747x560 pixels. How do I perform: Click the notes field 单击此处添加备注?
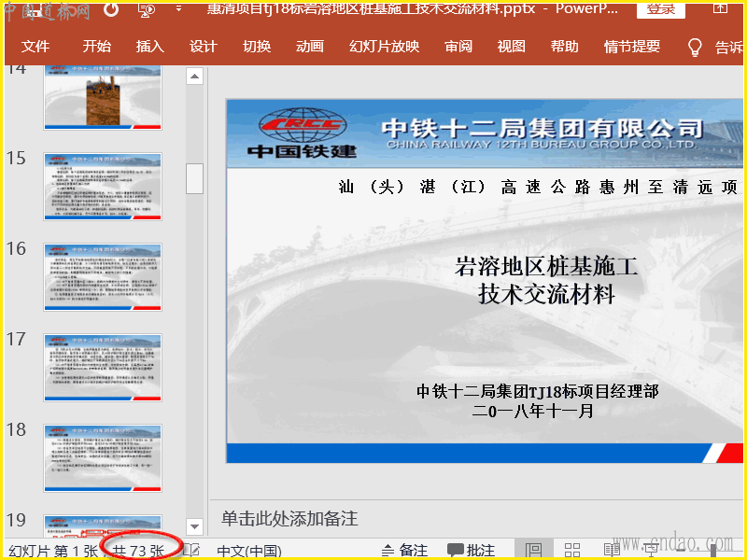click(289, 519)
